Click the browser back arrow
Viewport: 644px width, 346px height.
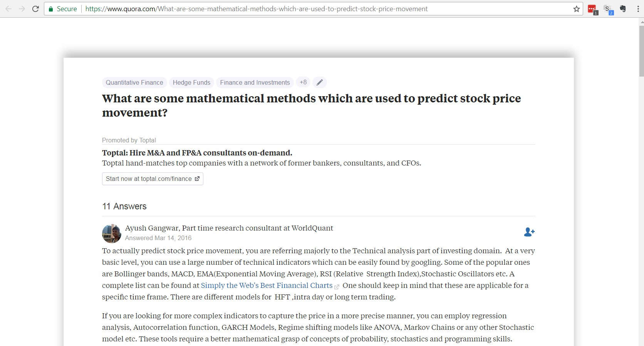(8, 9)
